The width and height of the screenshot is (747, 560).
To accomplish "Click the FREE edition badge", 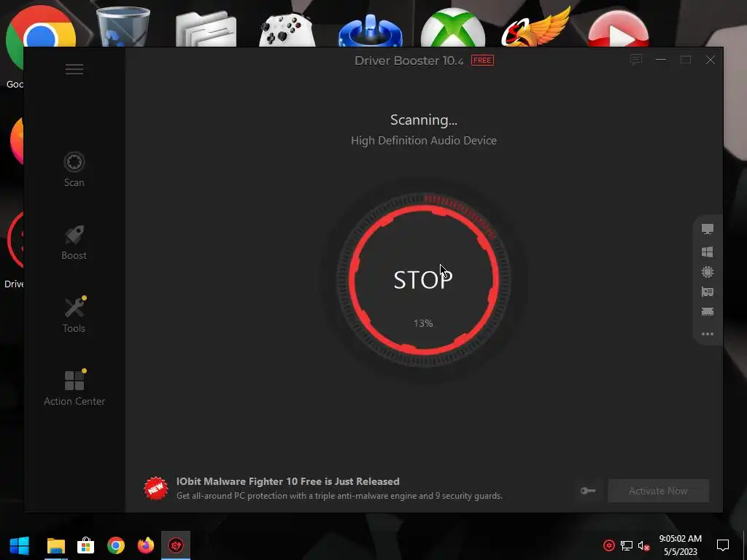I will [x=482, y=61].
